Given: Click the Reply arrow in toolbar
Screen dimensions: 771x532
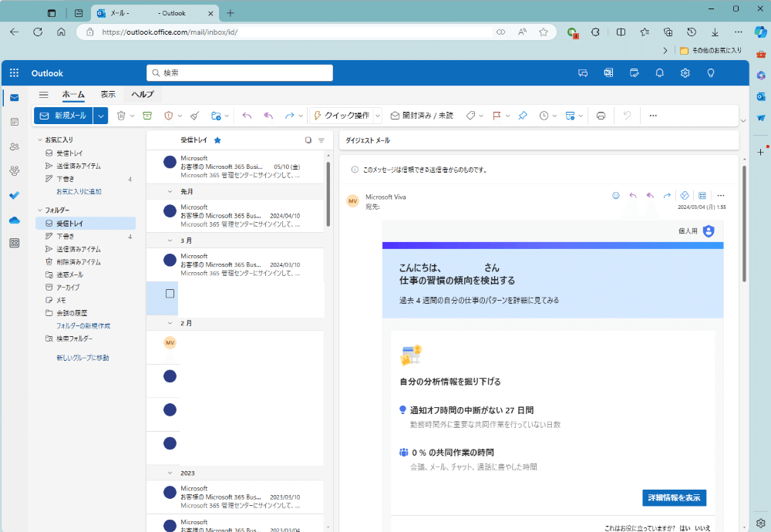Looking at the screenshot, I should [247, 116].
